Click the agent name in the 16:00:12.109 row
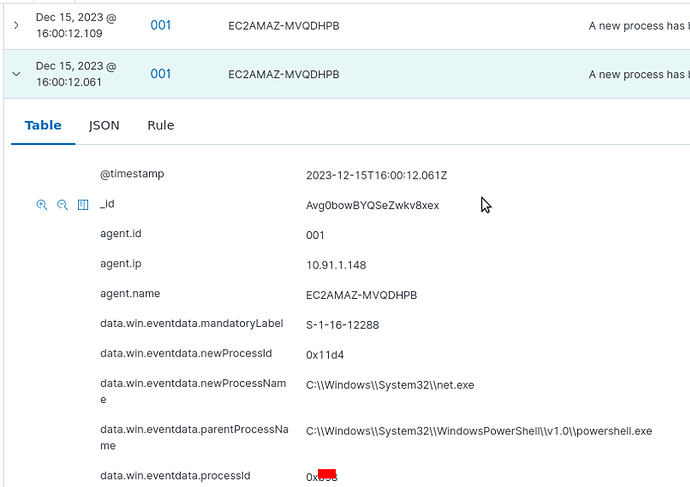The image size is (690, 487). click(x=283, y=24)
